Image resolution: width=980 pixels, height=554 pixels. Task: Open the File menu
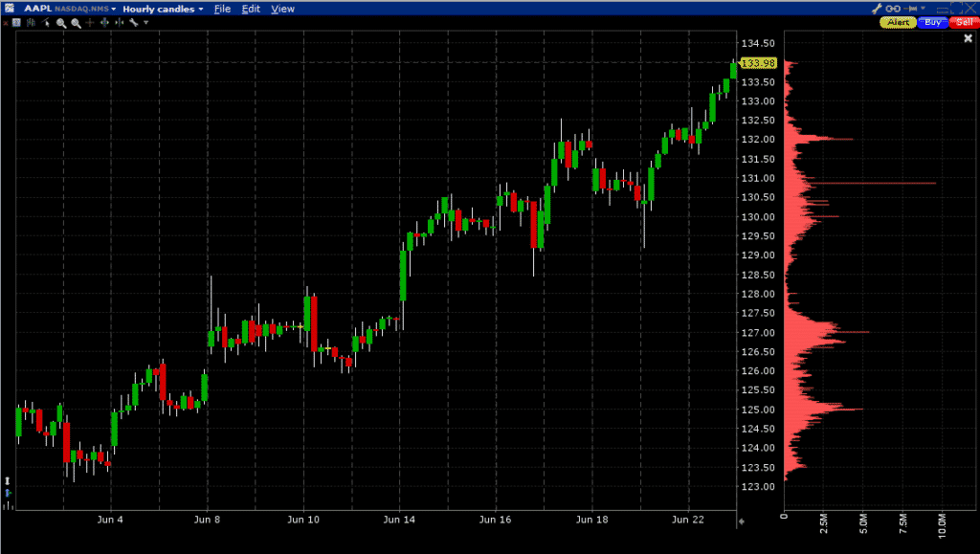tap(222, 9)
